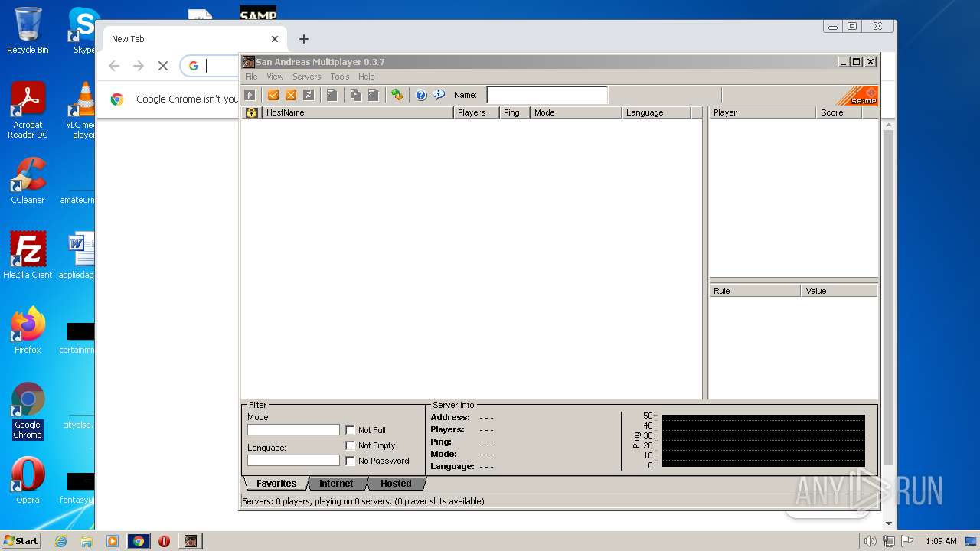Minimize the San Andreas Multiplayer window
This screenshot has height=551, width=980.
844,62
